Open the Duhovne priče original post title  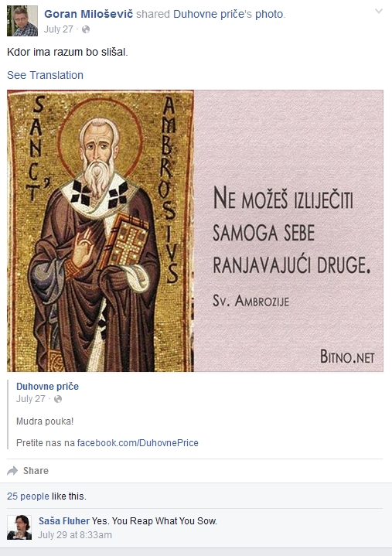click(x=47, y=387)
